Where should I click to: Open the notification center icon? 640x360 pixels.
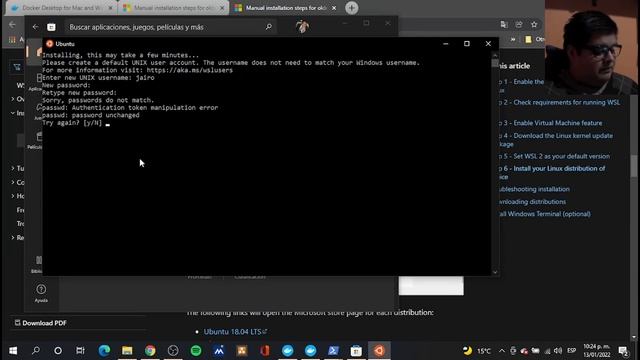coord(623,351)
